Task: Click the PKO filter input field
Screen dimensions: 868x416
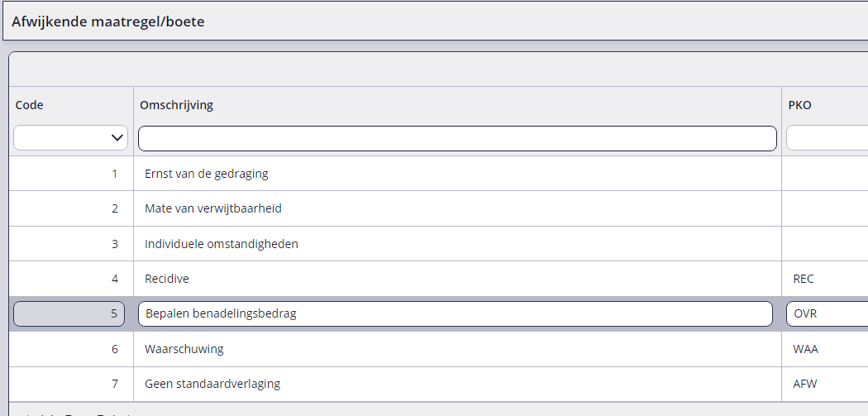Action: (x=827, y=138)
